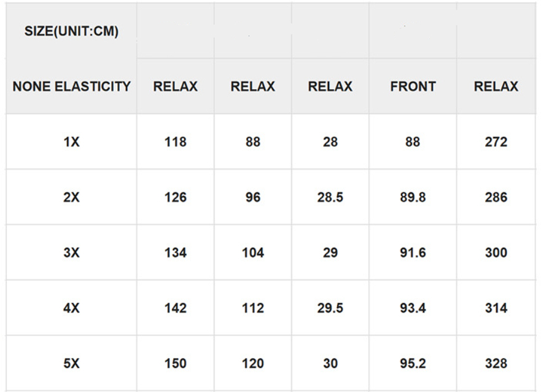Image resolution: width=541 pixels, height=392 pixels.
Task: Select the cell with value 104
Action: coord(253,253)
